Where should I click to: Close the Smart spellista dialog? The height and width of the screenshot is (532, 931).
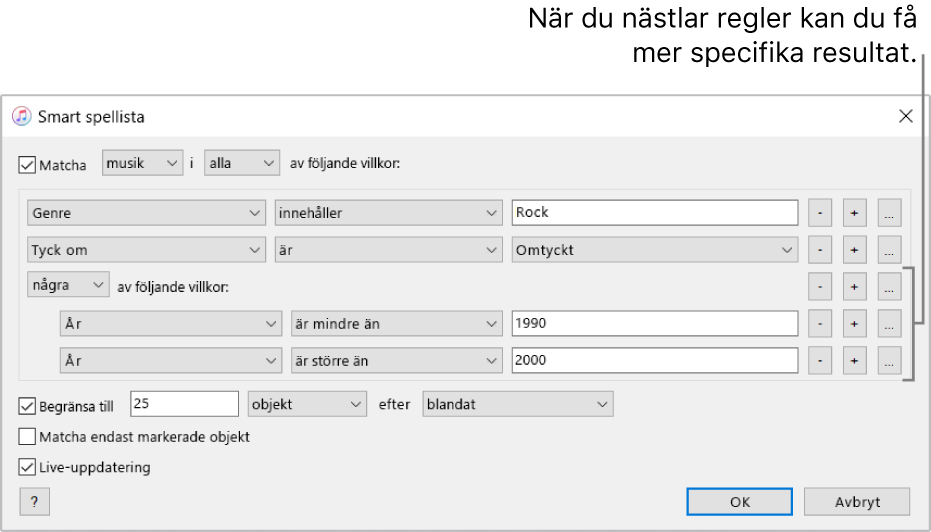tap(905, 116)
